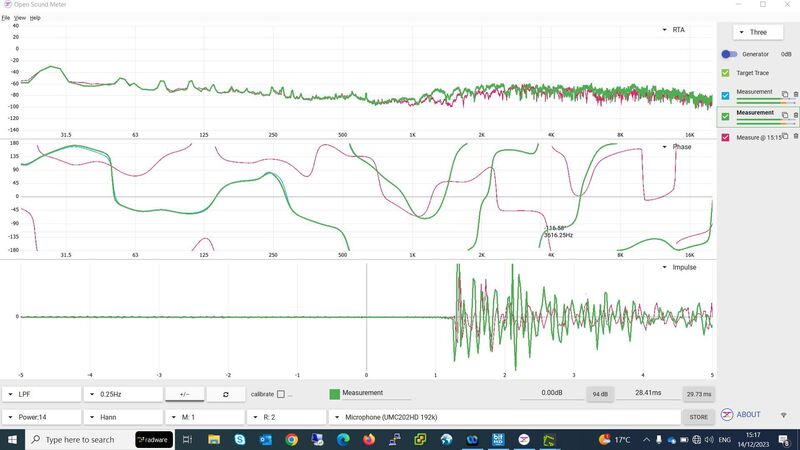Click the wifi icon beside ABOUT
This screenshot has height=450, width=800.
784,415
